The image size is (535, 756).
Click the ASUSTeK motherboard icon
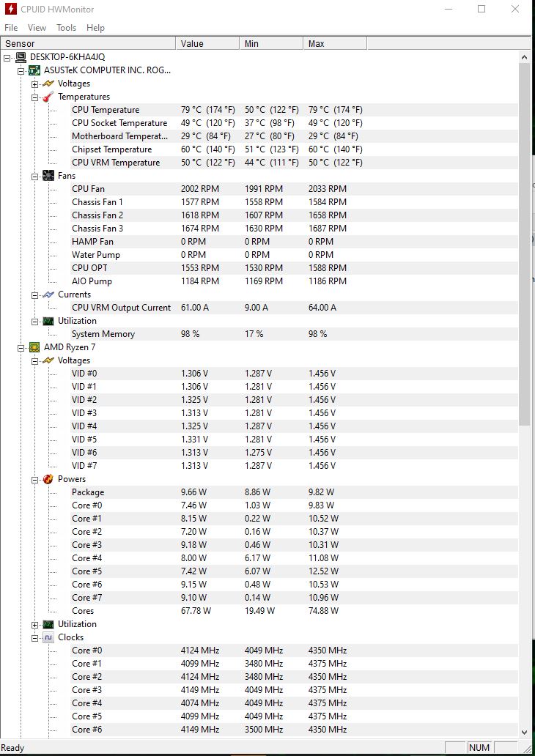(34, 70)
